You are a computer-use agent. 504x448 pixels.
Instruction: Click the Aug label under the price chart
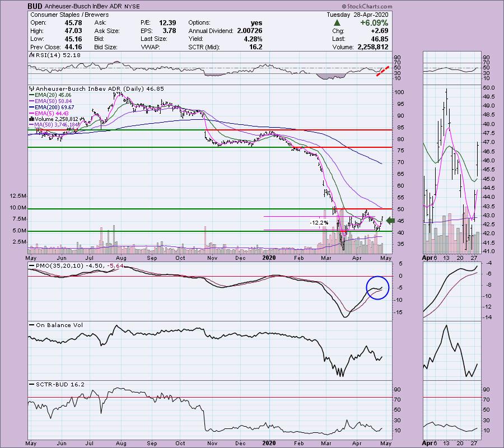click(x=121, y=258)
